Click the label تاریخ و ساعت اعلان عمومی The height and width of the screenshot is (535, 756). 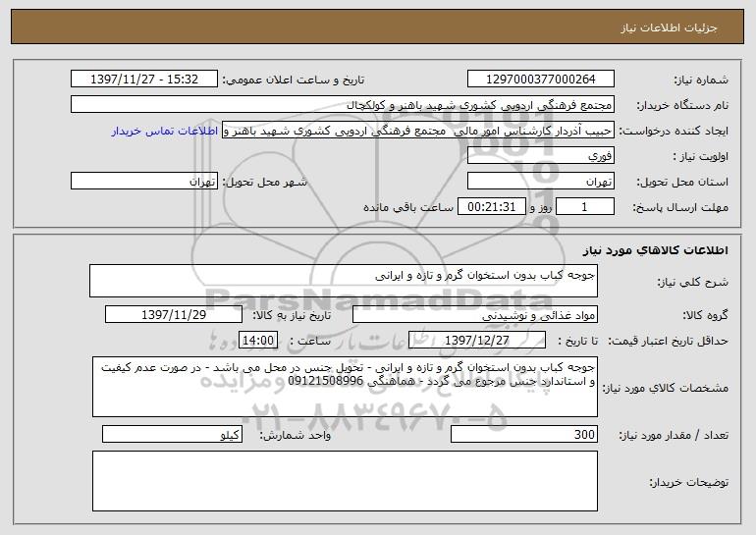pos(294,80)
